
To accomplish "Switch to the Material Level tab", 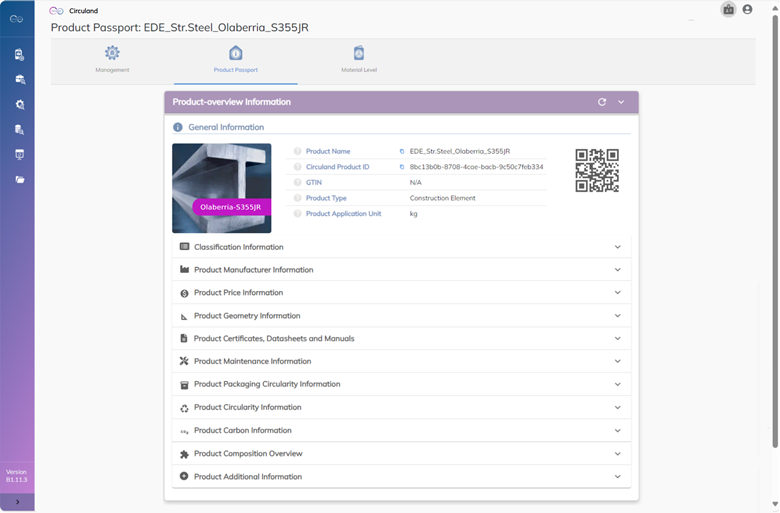I will click(x=358, y=59).
